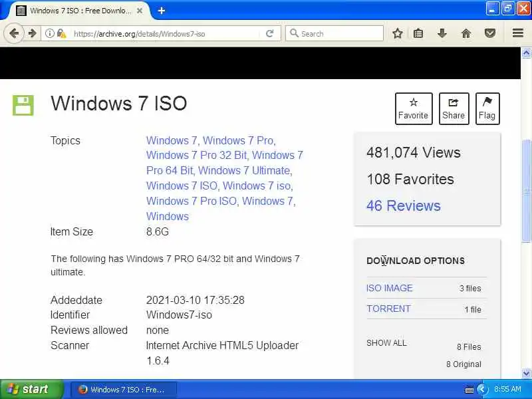
Task: Click the 'Windows7-iso' identifier value
Action: pos(179,315)
